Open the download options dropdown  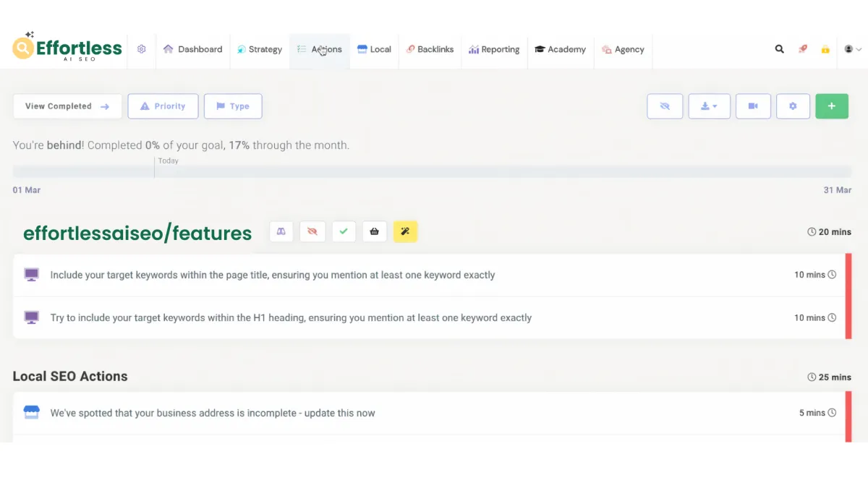710,106
